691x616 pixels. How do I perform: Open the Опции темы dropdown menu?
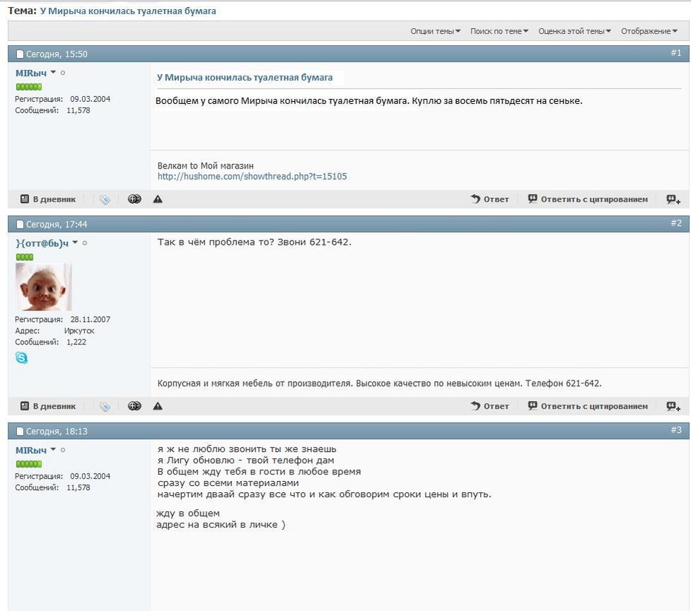point(436,31)
